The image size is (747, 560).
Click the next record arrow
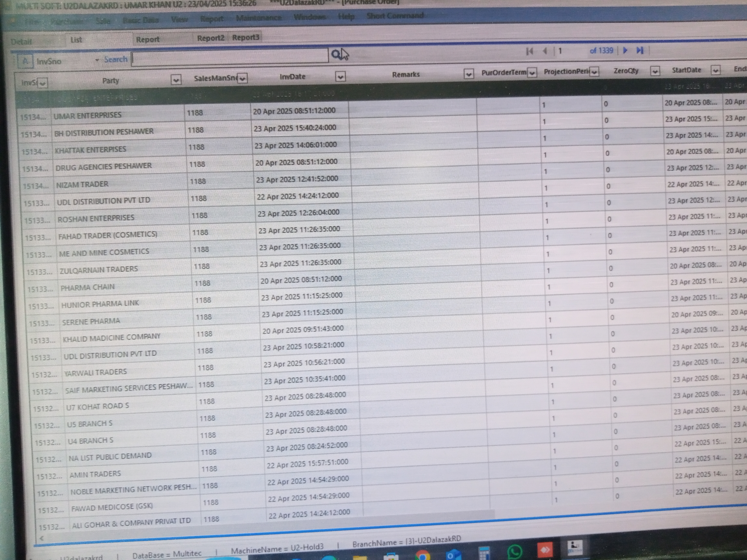[x=625, y=50]
